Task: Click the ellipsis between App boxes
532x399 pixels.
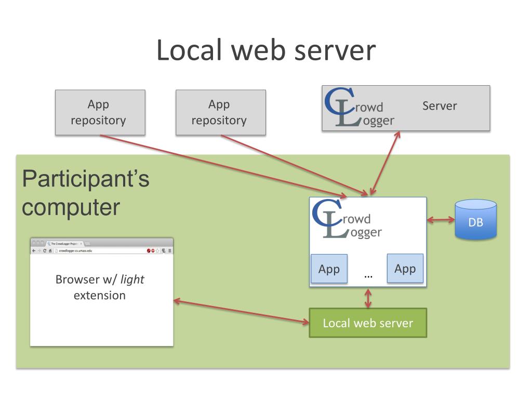Action: pos(368,276)
